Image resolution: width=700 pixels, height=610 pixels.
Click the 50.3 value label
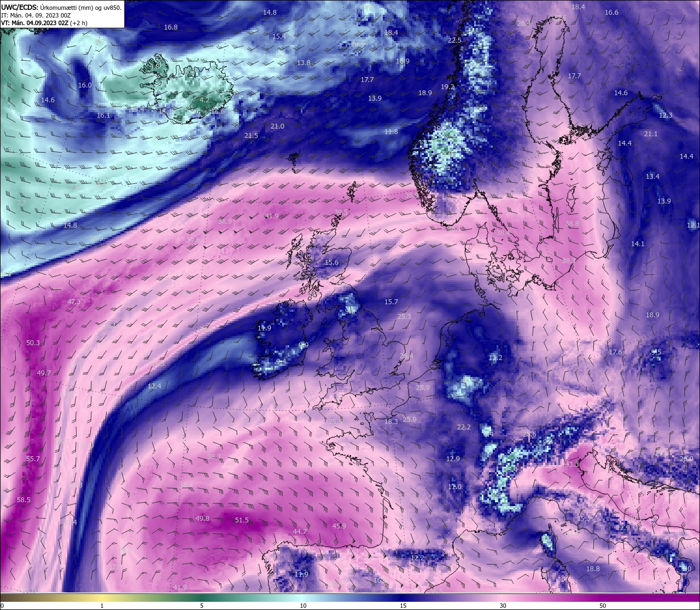pos(33,342)
